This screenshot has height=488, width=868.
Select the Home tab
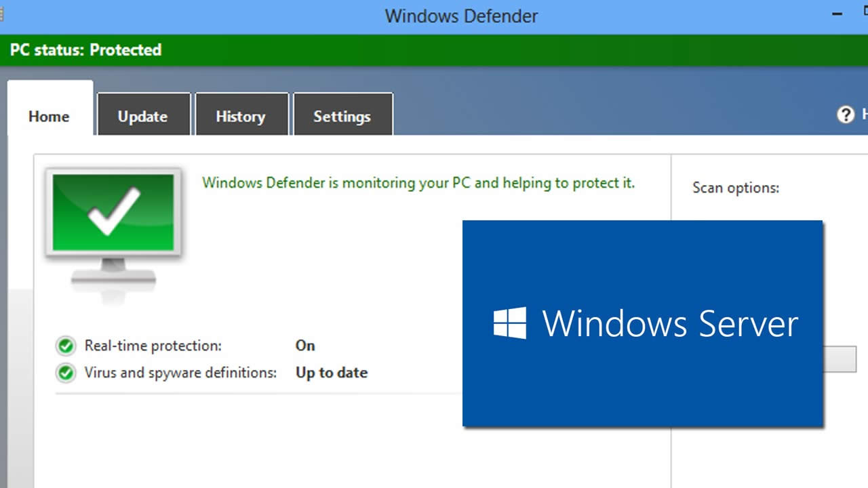[48, 116]
